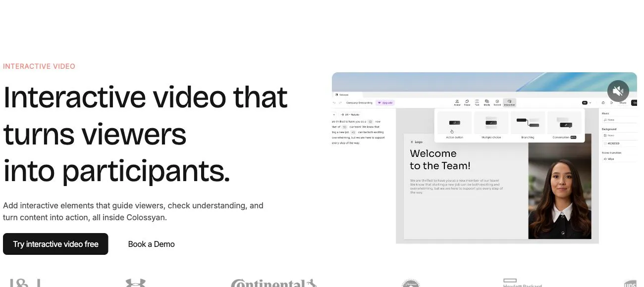
Task: Select the Avatar tool in the editor toolbar
Action: (x=457, y=102)
